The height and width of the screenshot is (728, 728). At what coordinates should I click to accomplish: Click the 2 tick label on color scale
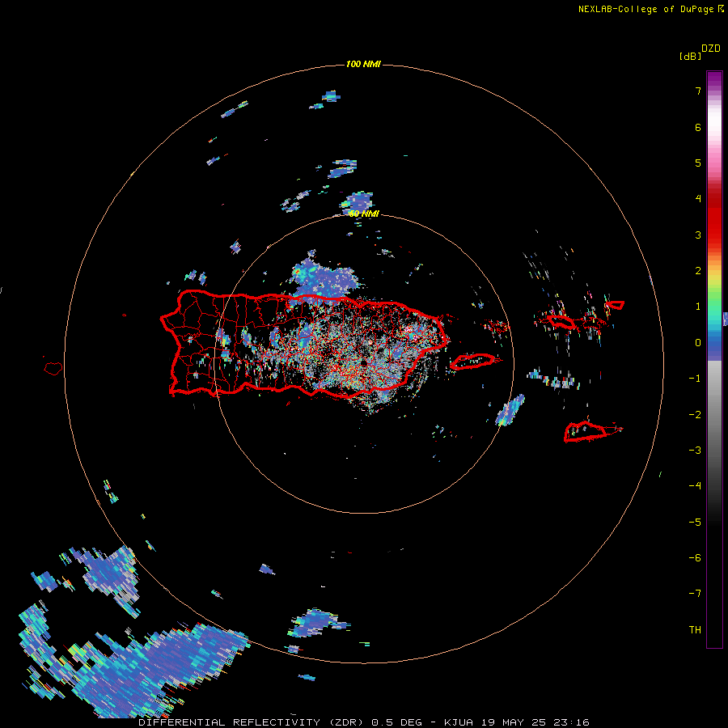(698, 271)
